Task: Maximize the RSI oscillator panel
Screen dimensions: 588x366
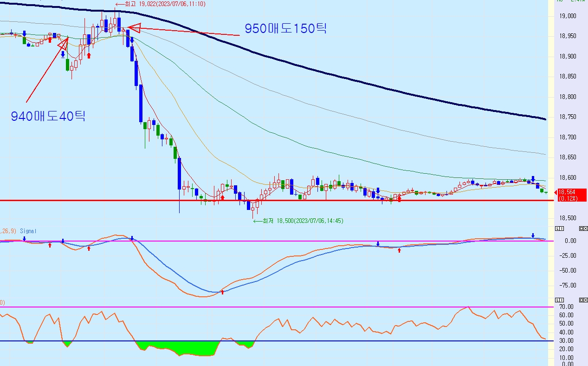Action: 582,300
